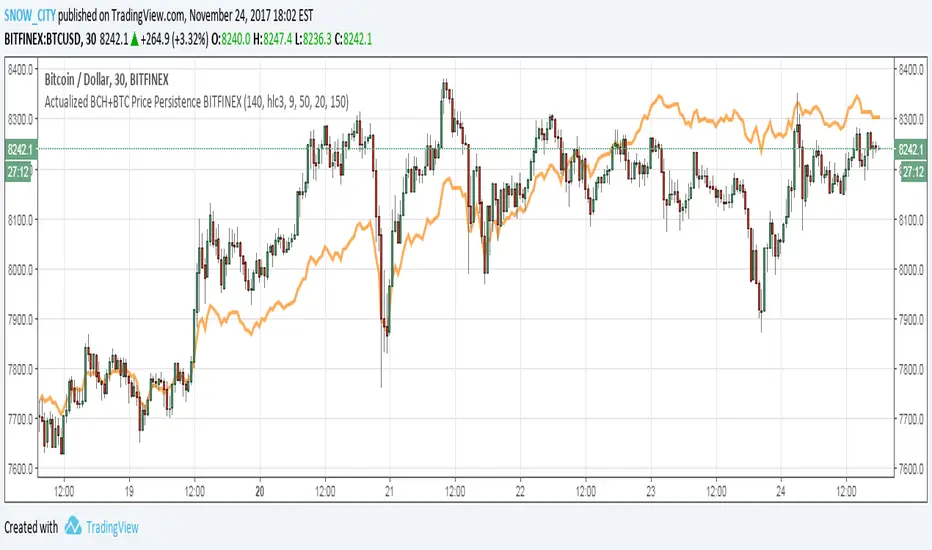
Task: Click the close value C:8242.1
Action: click(x=354, y=39)
